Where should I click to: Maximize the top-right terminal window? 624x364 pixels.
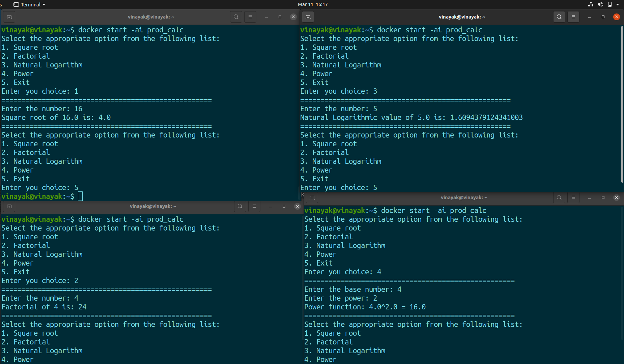(x=603, y=17)
